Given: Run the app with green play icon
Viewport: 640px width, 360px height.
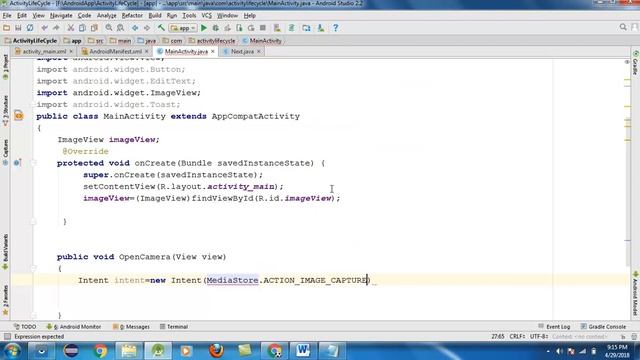Looking at the screenshot, I should coord(204,28).
